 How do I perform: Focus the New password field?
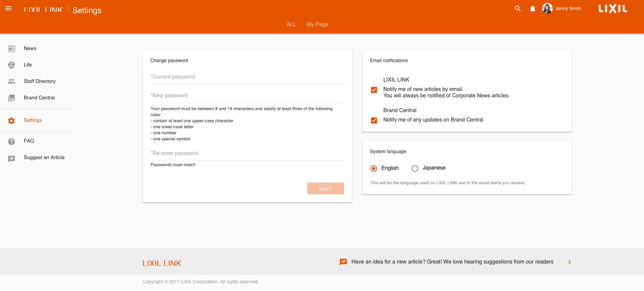[x=247, y=96]
